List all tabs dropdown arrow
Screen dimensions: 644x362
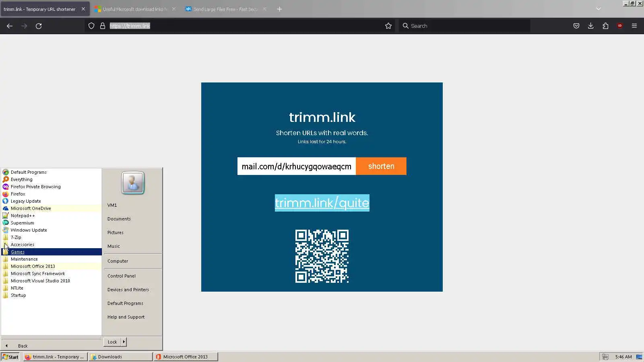pos(599,9)
